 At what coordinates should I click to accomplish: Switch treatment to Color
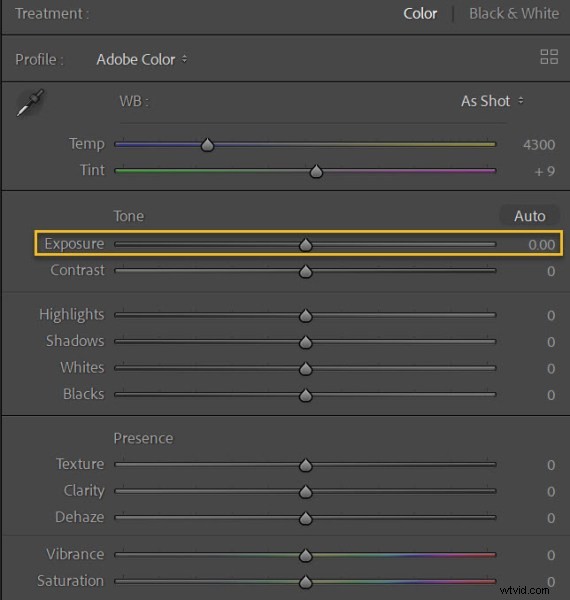(x=420, y=14)
